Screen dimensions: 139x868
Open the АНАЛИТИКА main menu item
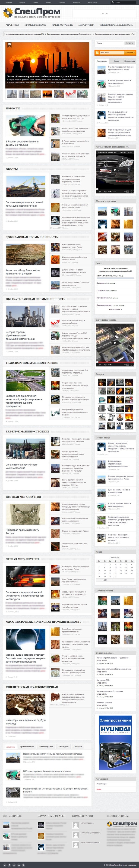12,25
